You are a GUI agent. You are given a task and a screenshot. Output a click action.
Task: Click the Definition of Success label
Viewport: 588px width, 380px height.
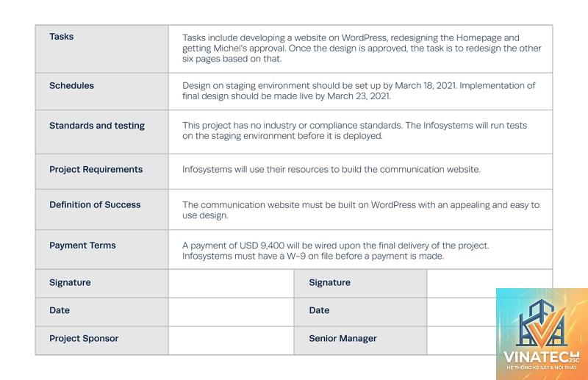click(95, 205)
